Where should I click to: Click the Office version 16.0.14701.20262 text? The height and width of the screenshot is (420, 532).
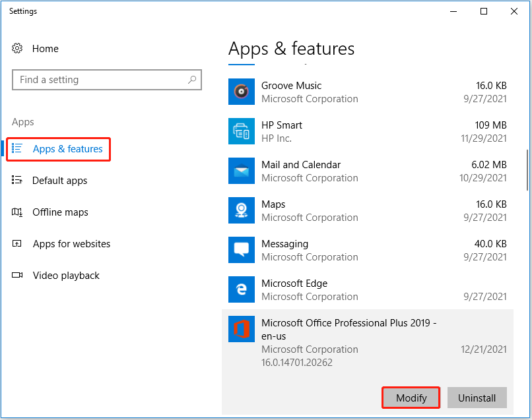297,363
